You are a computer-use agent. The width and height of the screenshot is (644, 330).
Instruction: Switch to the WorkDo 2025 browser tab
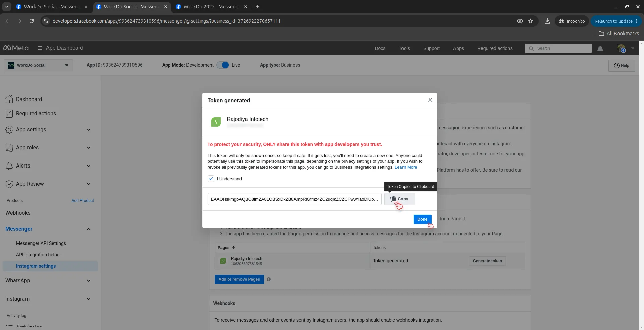211,7
